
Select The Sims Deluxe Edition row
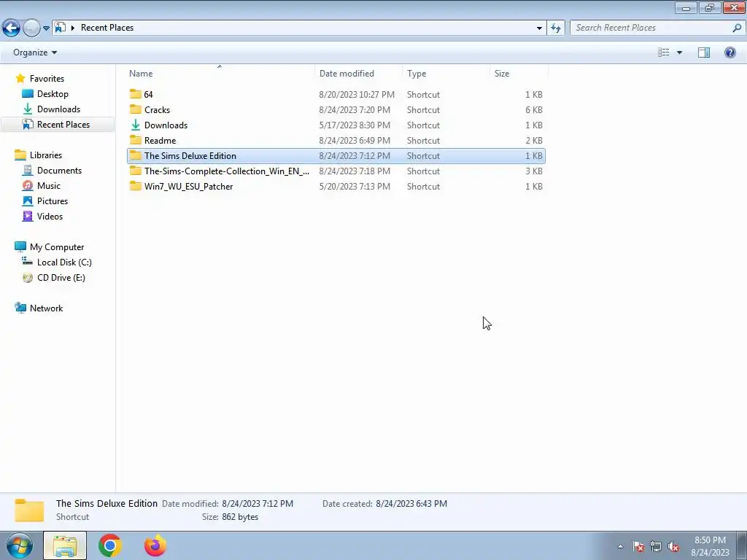336,156
